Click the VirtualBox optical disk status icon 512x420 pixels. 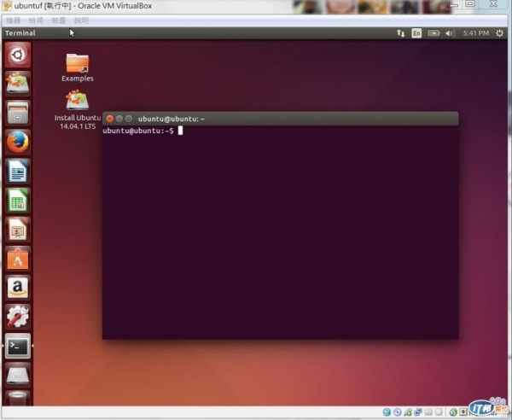coord(397,412)
